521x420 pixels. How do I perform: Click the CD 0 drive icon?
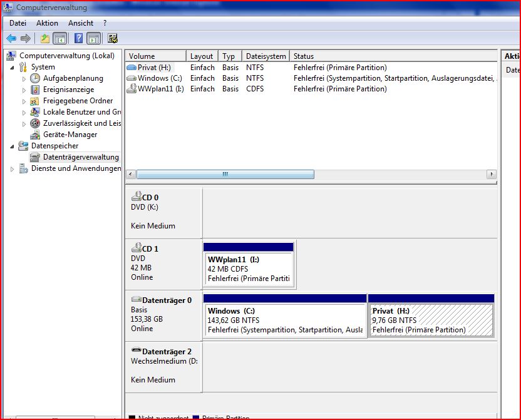pos(137,197)
